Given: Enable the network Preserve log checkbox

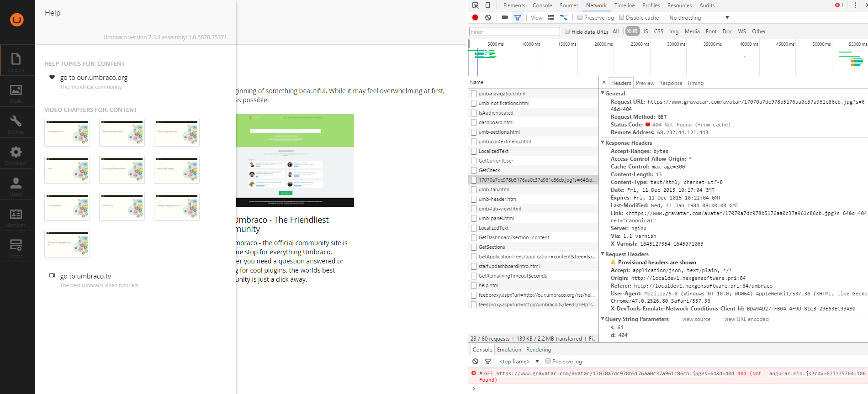Looking at the screenshot, I should pos(580,17).
